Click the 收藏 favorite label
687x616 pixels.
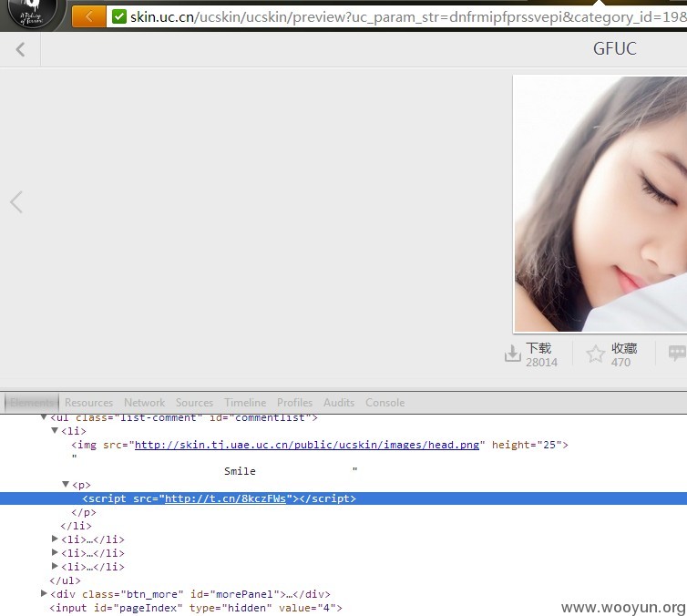pyautogui.click(x=624, y=348)
